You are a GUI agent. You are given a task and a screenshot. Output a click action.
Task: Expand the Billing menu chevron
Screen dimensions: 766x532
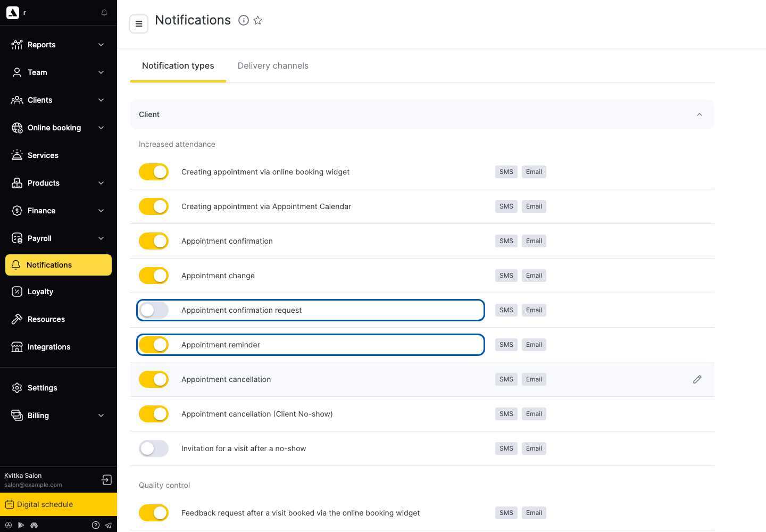click(101, 415)
